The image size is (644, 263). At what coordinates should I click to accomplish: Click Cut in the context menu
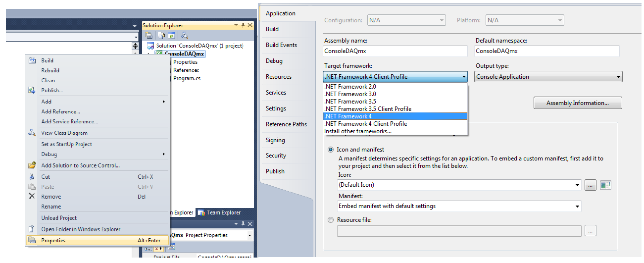click(x=98, y=177)
